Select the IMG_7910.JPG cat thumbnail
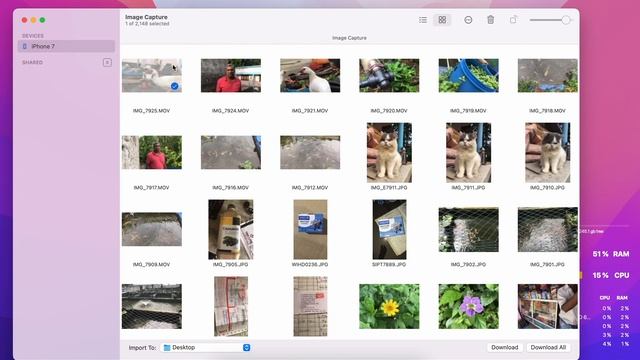640x360 pixels. click(548, 153)
